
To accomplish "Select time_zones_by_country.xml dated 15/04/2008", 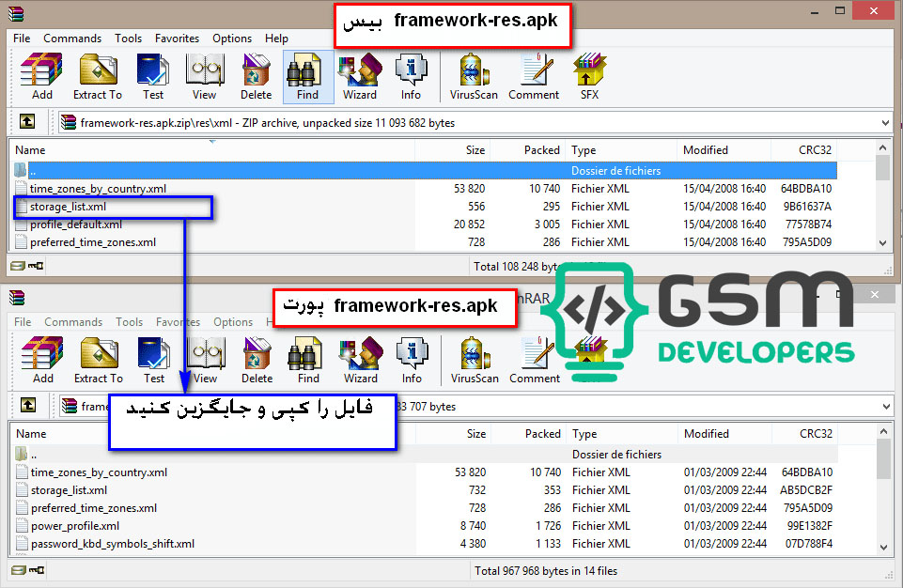I will point(424,188).
